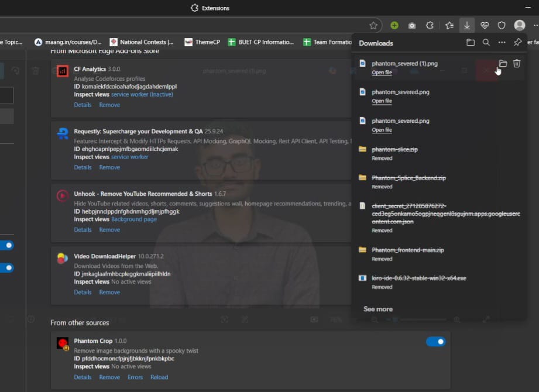Screen dimensions: 539x392
Task: Click the Phantom Crop extension icon
Action: (x=63, y=343)
